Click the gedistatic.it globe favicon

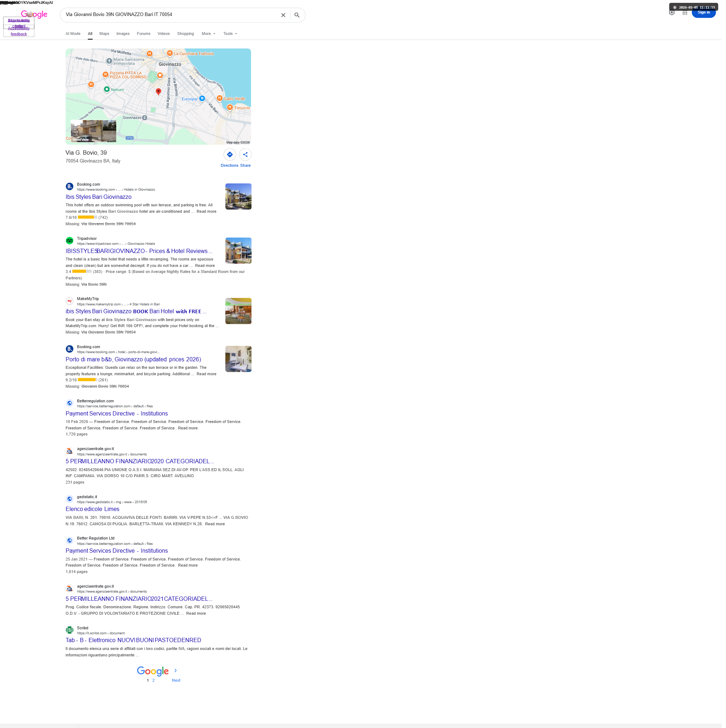(x=70, y=501)
